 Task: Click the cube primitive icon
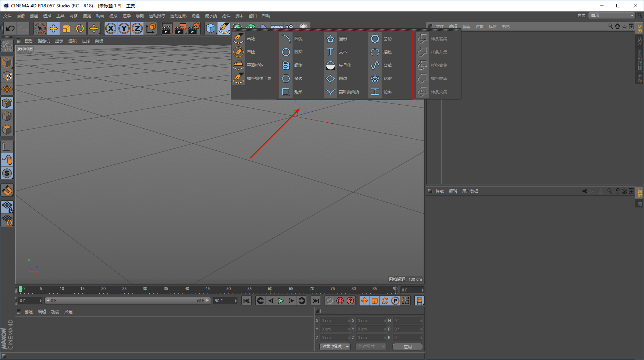[x=210, y=28]
